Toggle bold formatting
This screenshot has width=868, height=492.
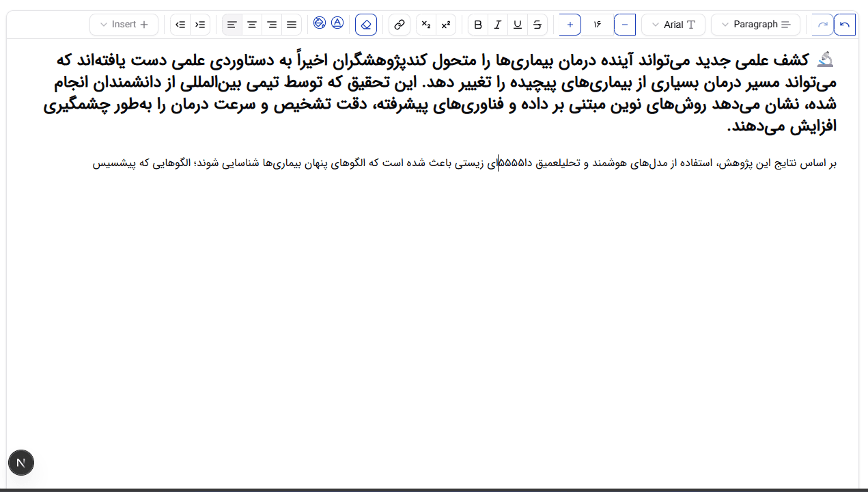(478, 25)
